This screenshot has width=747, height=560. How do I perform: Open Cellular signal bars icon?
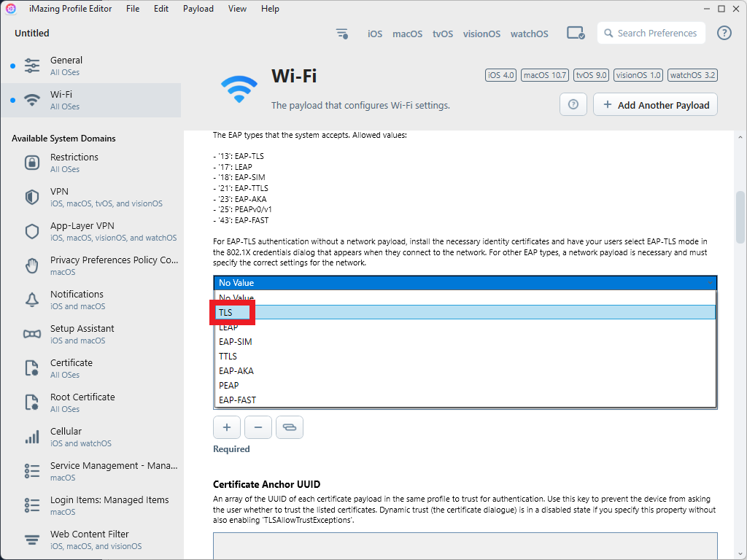[32, 437]
